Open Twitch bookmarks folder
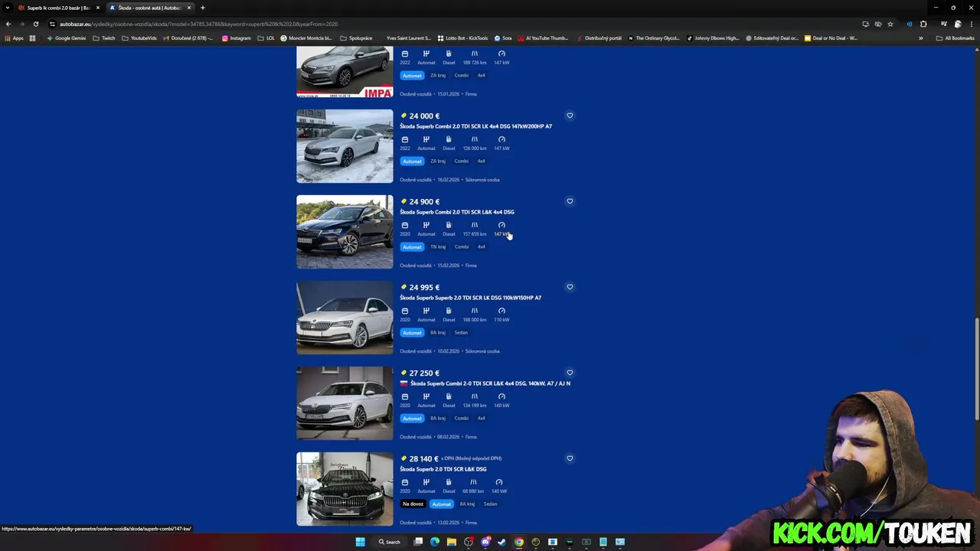This screenshot has height=551, width=980. tap(104, 37)
